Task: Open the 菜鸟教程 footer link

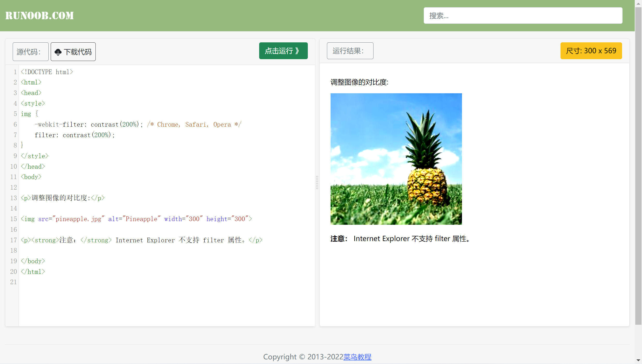Action: coord(357,357)
